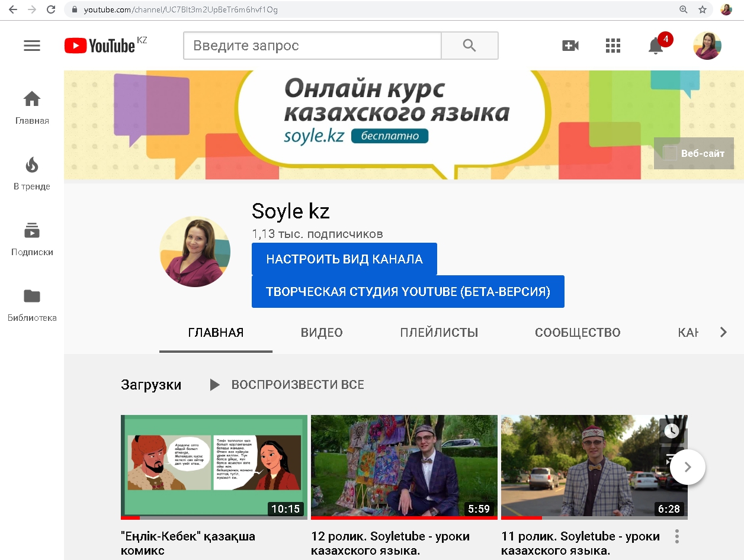Open the notifications bell

click(x=656, y=46)
